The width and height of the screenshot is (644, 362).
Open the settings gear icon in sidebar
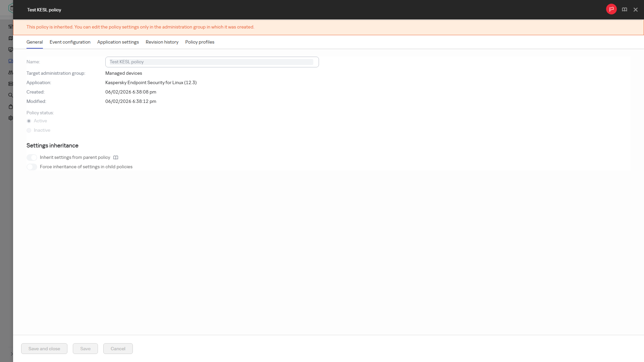coord(11,118)
